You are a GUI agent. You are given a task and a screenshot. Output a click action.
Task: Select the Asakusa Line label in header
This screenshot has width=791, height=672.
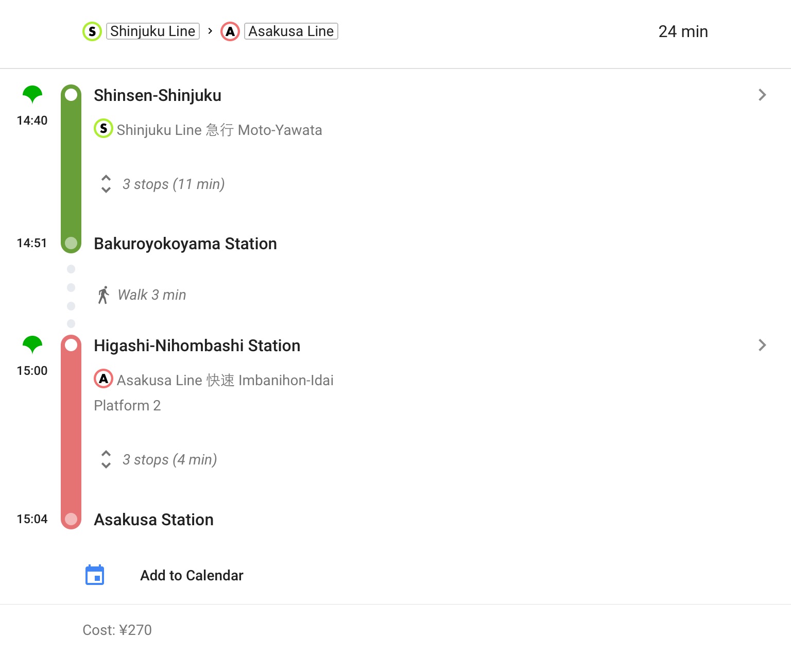point(291,31)
